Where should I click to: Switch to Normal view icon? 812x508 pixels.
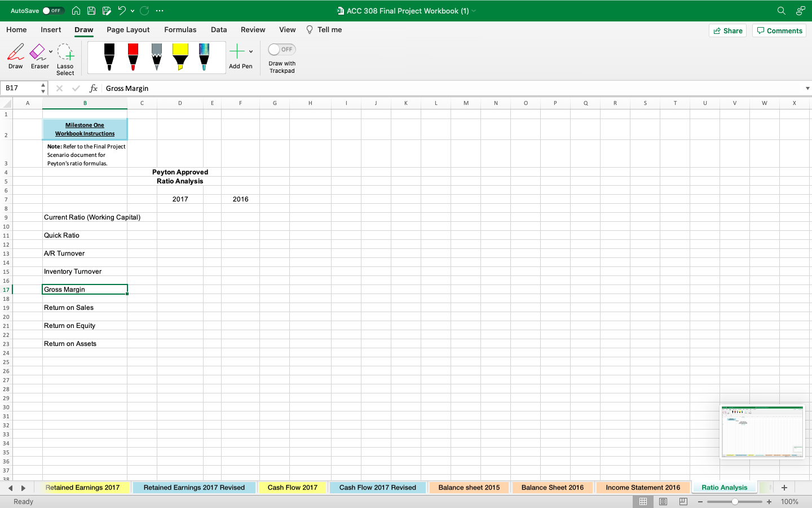(x=643, y=501)
